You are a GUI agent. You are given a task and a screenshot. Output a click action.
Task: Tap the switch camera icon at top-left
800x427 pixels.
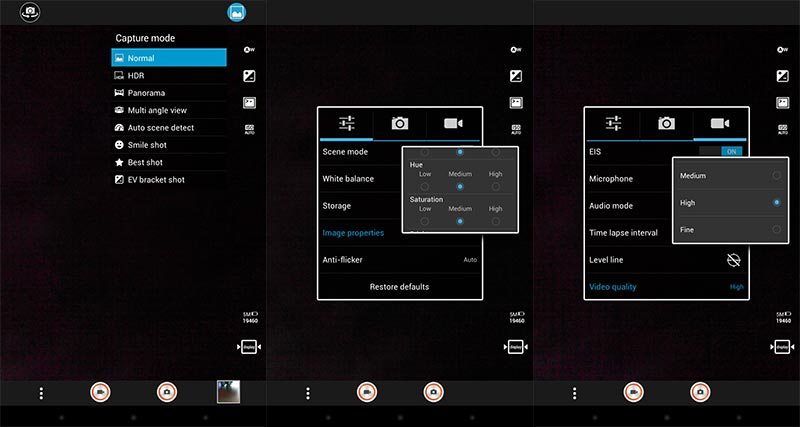[x=31, y=12]
